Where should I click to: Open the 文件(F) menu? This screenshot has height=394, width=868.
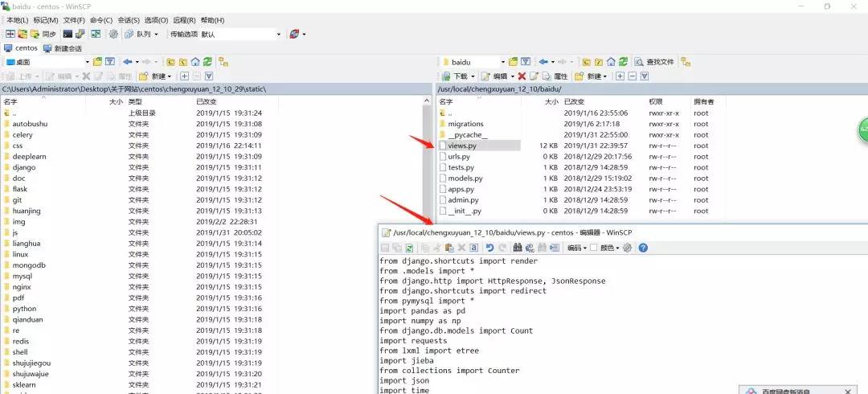coord(74,20)
